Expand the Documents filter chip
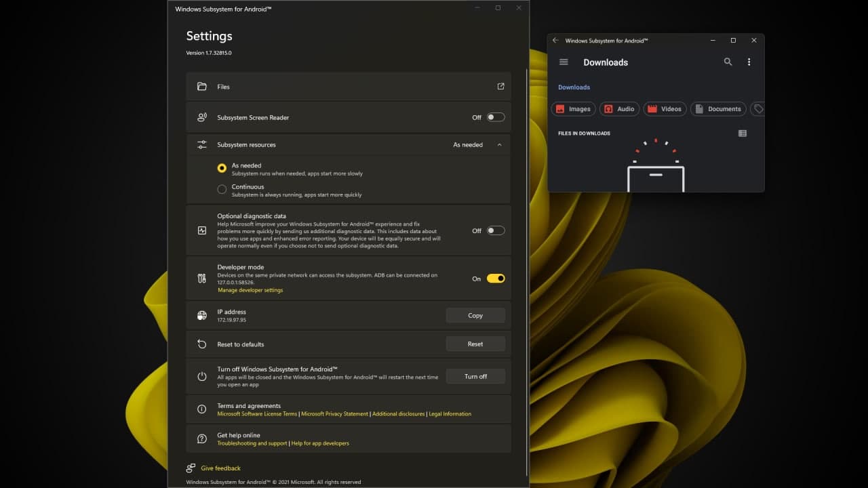The width and height of the screenshot is (868, 488). click(718, 108)
